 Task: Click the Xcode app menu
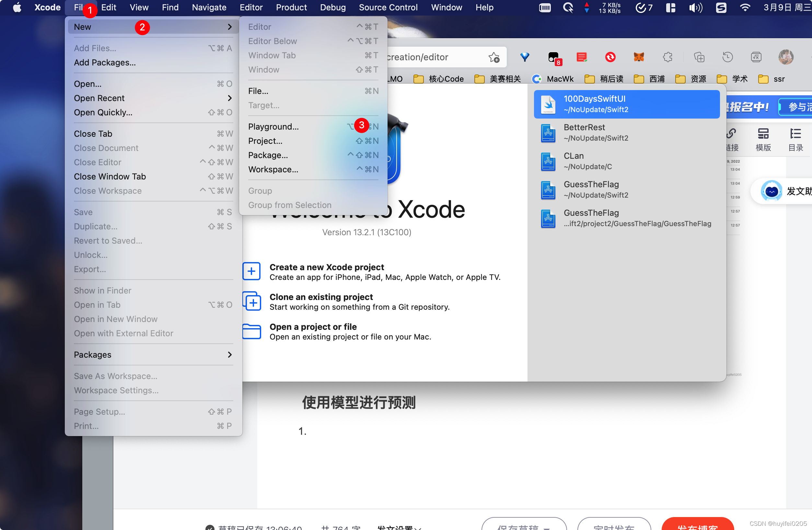pyautogui.click(x=47, y=7)
